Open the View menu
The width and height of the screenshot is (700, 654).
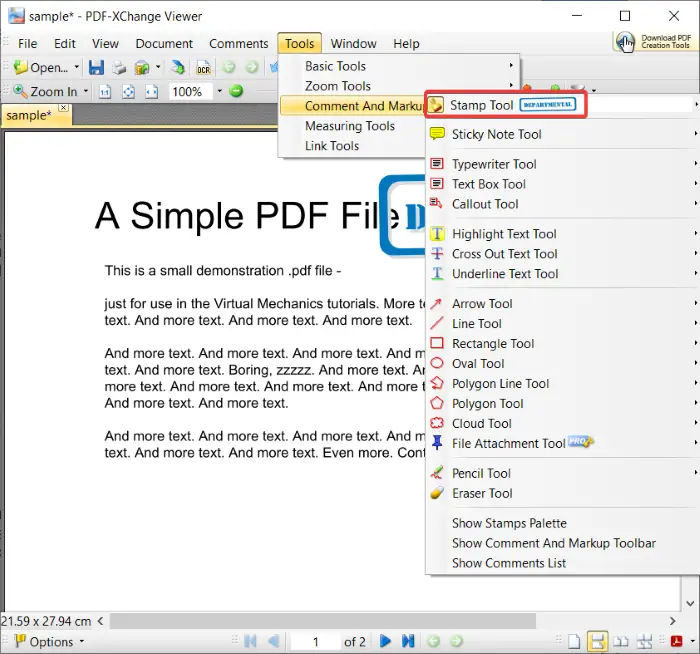(x=105, y=44)
